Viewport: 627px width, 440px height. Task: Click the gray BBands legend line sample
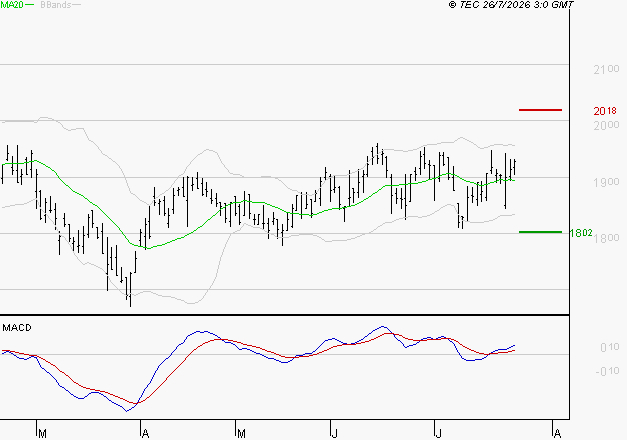(76, 5)
